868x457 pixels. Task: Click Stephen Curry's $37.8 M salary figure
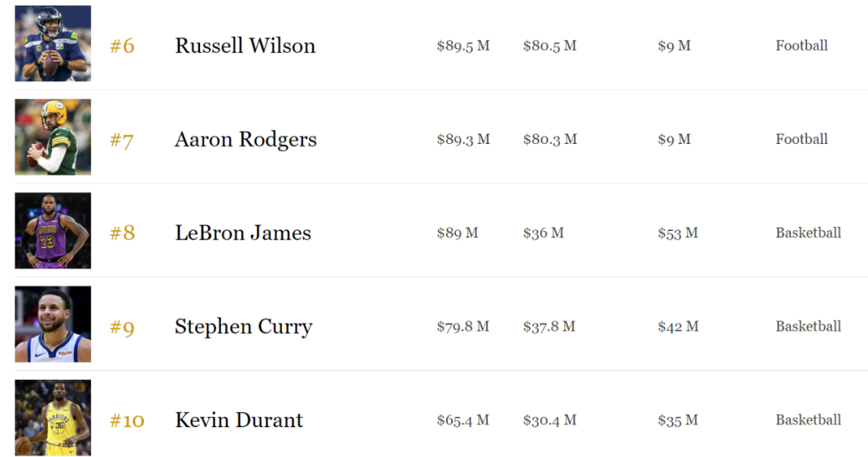pyautogui.click(x=549, y=327)
